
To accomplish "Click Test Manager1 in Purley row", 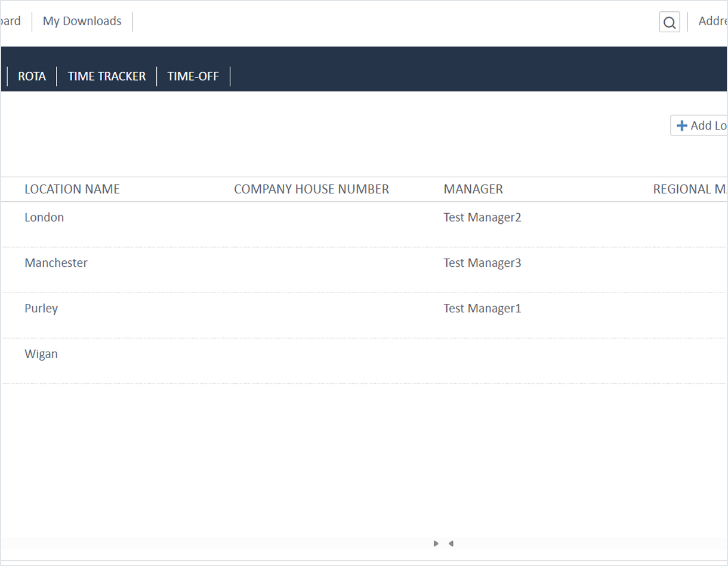I will [482, 309].
